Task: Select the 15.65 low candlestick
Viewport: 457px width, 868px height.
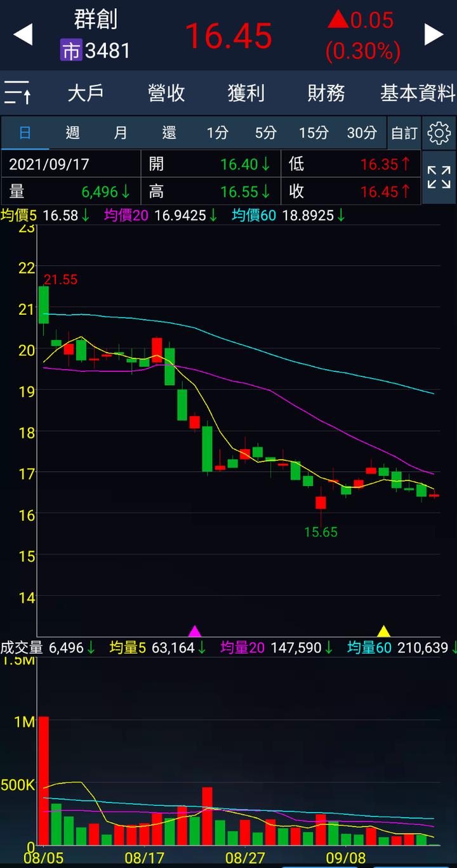Action: click(x=321, y=503)
